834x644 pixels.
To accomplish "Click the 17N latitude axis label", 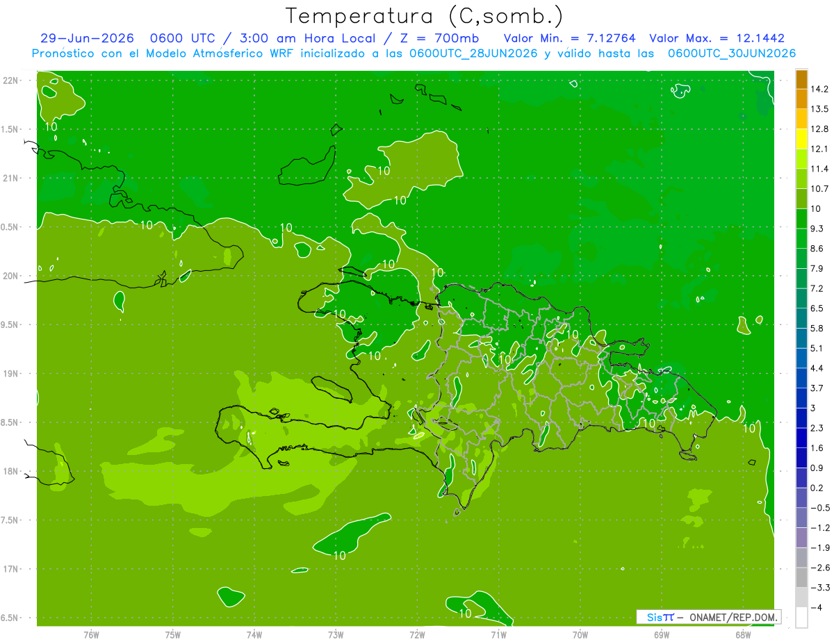I will (x=10, y=569).
